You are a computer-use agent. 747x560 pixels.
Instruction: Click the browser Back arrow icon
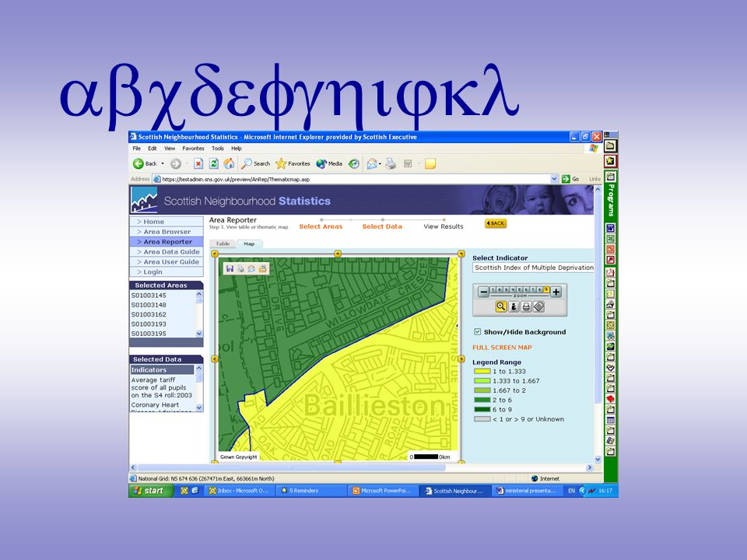point(139,164)
